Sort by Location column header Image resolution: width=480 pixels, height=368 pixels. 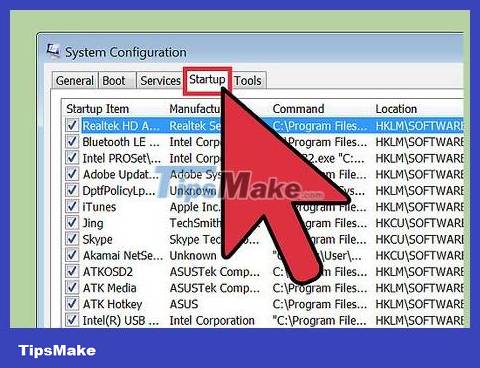[x=396, y=109]
